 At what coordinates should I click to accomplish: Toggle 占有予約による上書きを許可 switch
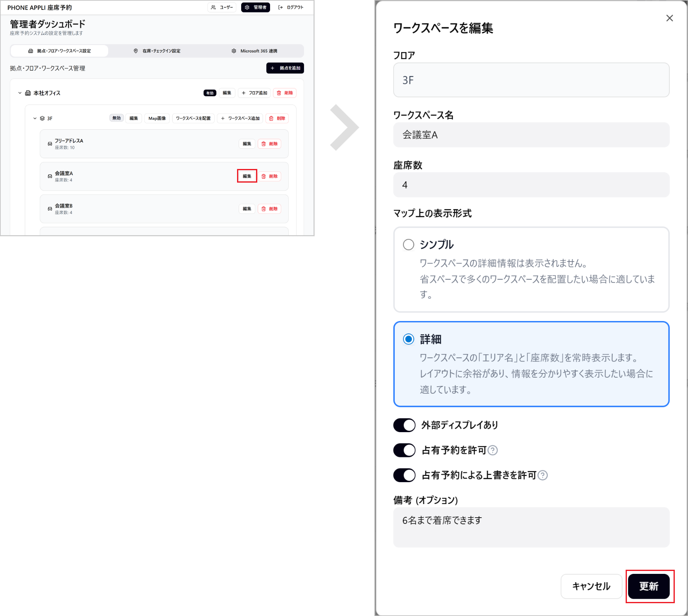click(404, 476)
